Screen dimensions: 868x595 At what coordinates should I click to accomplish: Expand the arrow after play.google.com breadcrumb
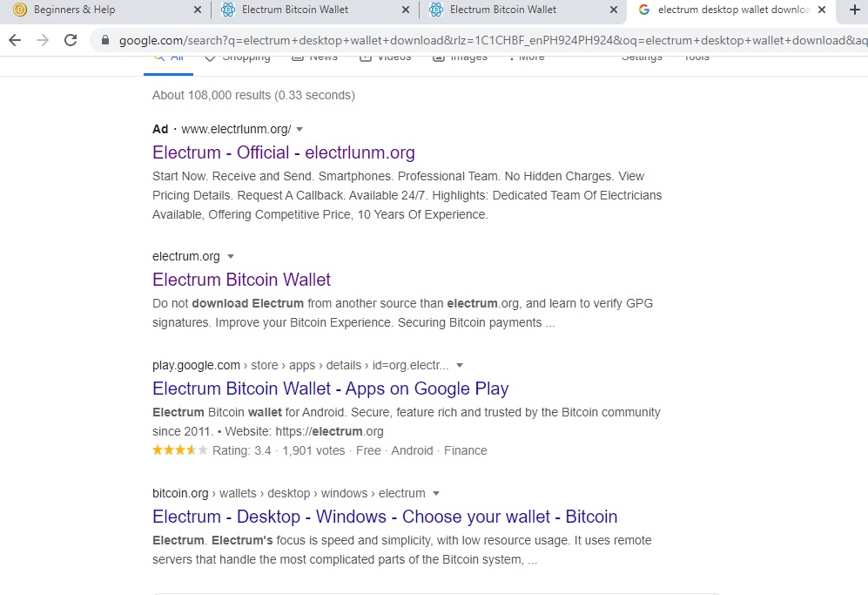[x=460, y=366]
